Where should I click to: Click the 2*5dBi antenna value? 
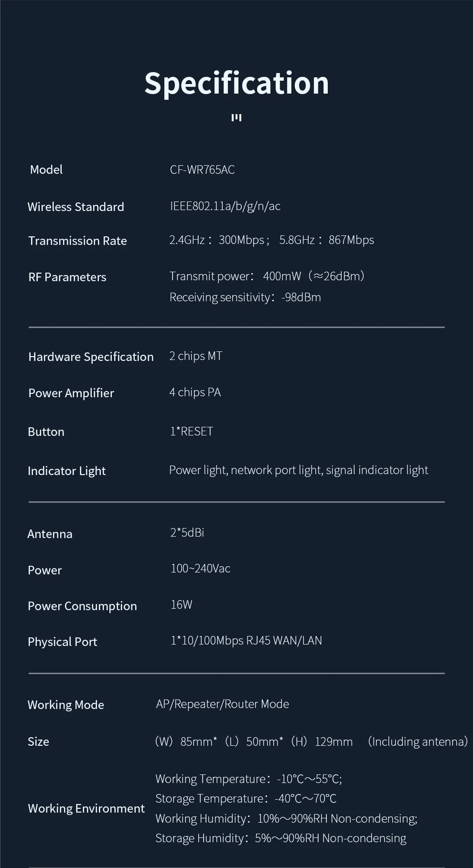point(187,532)
